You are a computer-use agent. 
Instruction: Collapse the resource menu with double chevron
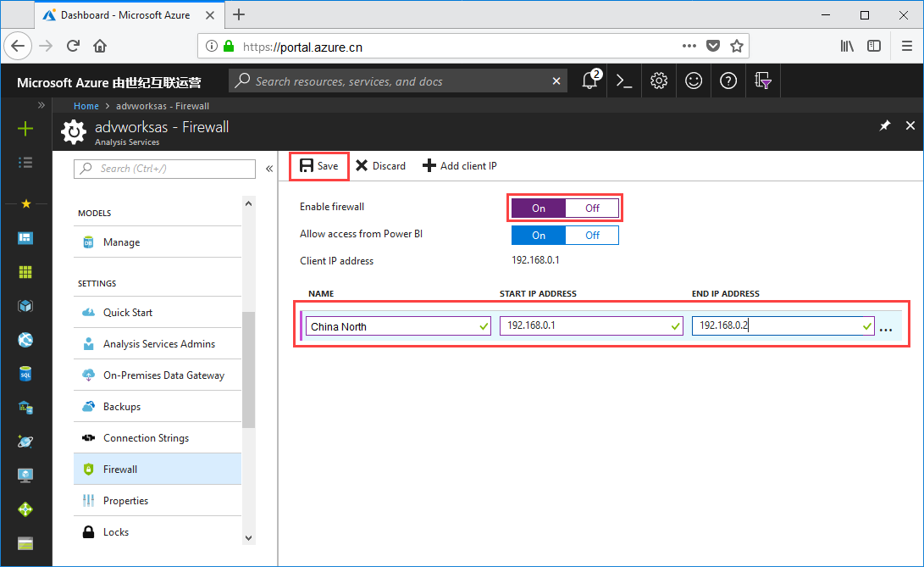point(269,169)
